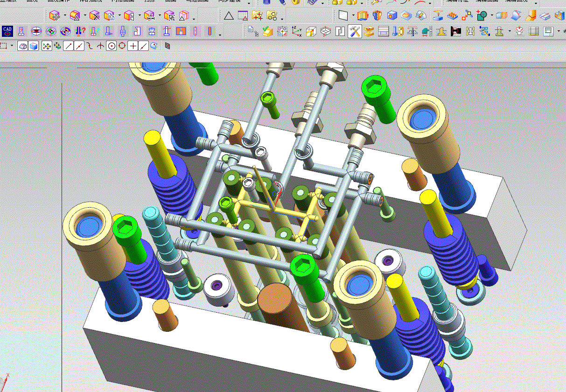566x392 pixels.
Task: Toggle the midpoint snap icon
Action: tap(79, 46)
